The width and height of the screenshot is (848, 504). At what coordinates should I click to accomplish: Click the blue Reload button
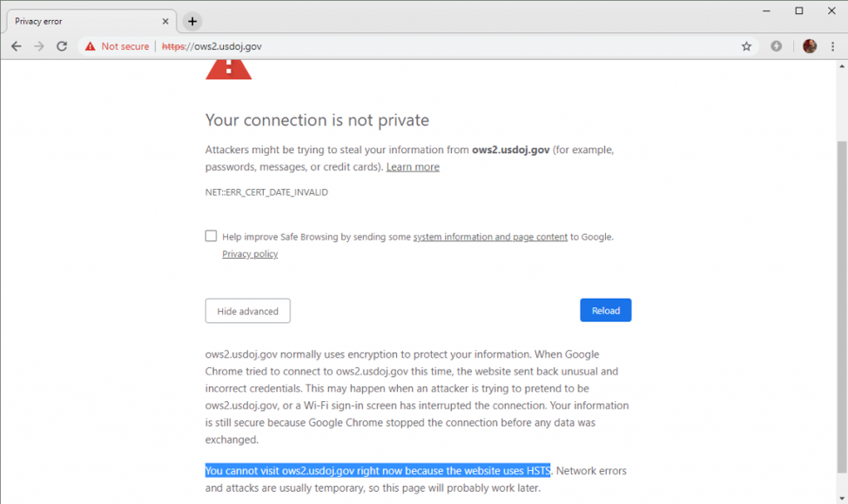(606, 311)
